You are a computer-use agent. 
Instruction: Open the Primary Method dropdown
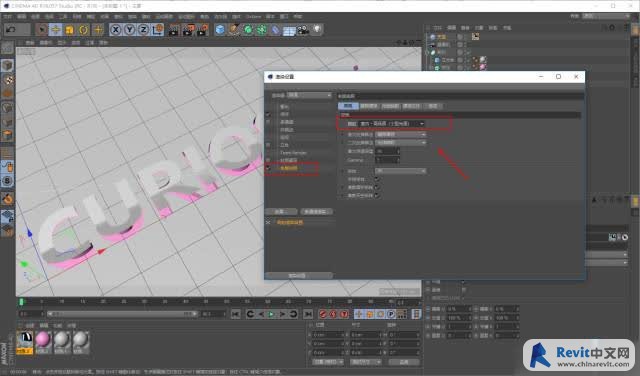point(400,134)
